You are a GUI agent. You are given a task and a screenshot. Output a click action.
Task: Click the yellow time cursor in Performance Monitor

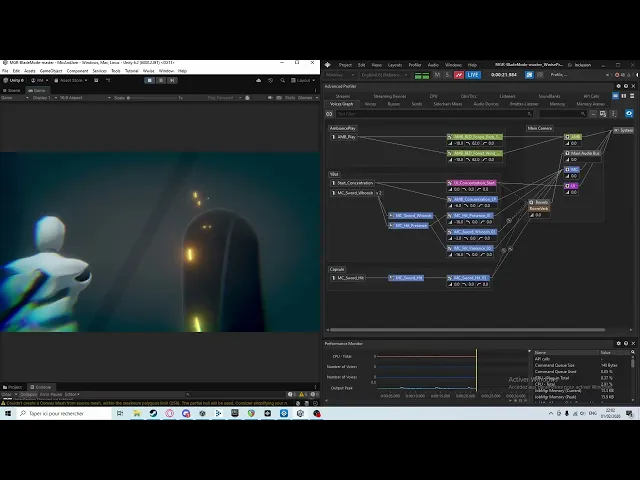(x=476, y=370)
